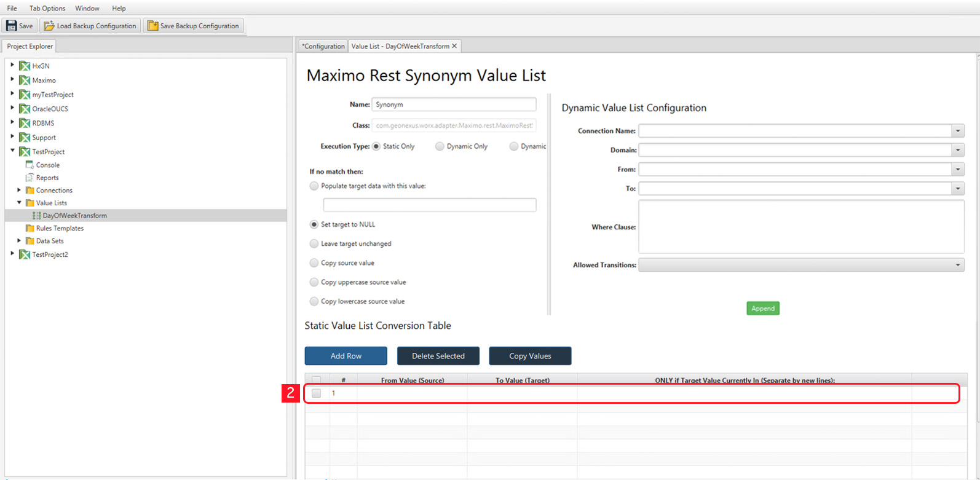Expand the Data Sets folder
This screenshot has height=480, width=980.
point(19,241)
